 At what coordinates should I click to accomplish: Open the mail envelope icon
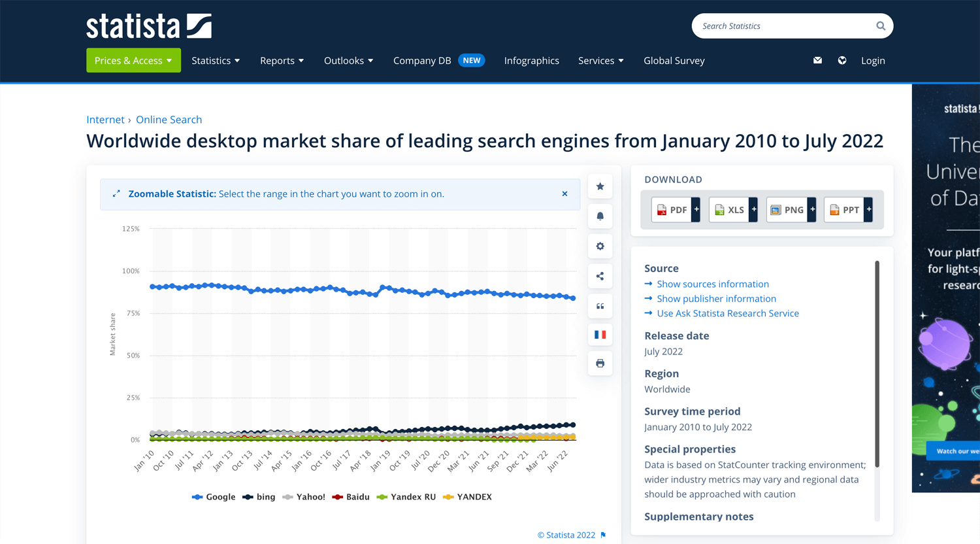[x=817, y=60]
